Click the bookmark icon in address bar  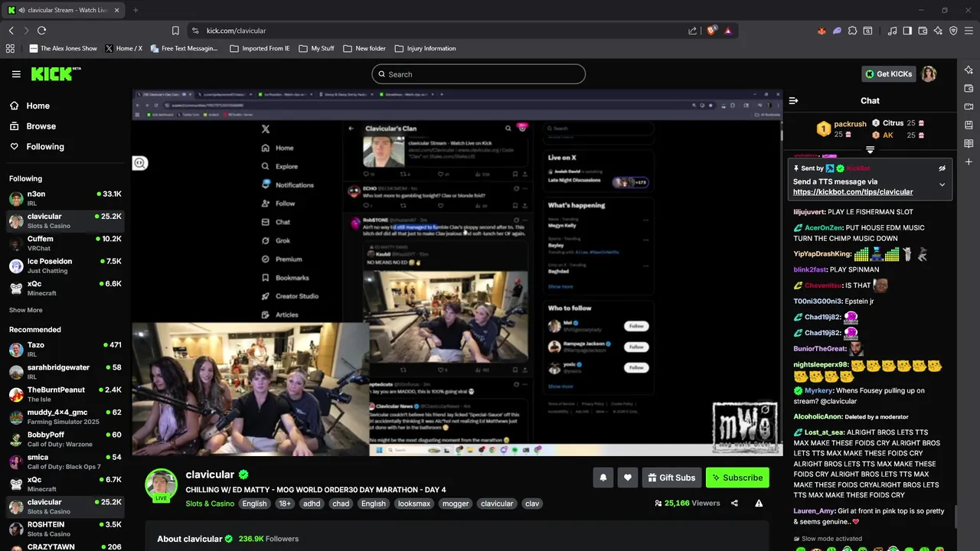point(175,31)
